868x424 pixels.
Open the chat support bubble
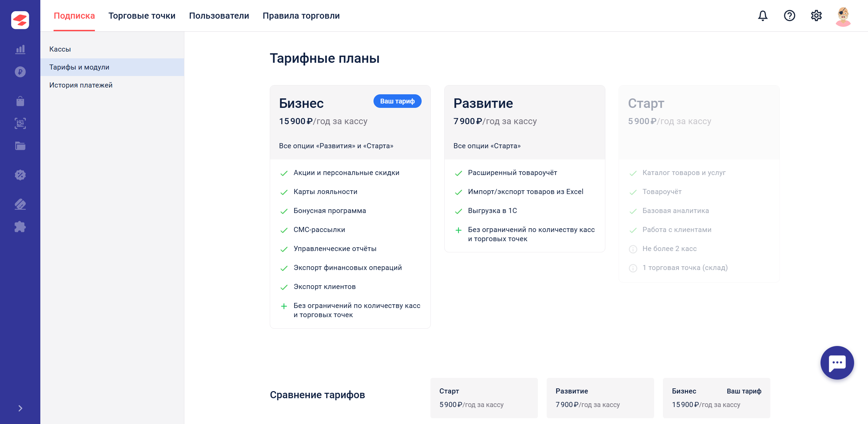pos(837,363)
